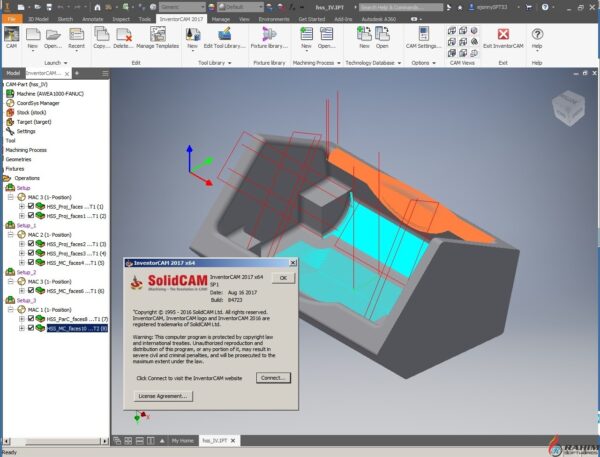Select the Operations folder in the tree

pyautogui.click(x=27, y=178)
